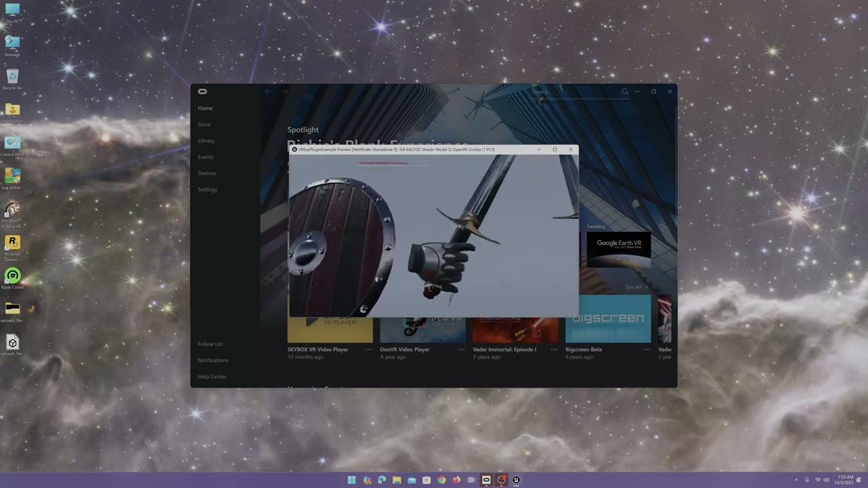868x488 pixels.
Task: Open options menu for DeoVR Video Player
Action: pyautogui.click(x=461, y=350)
